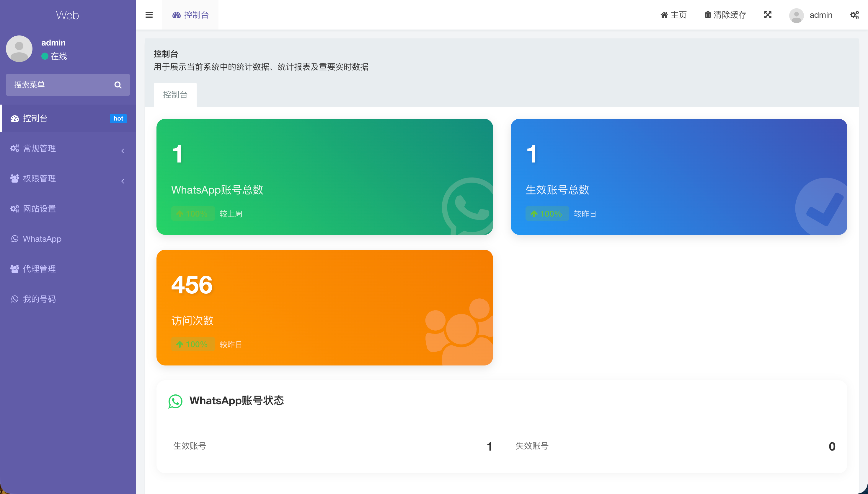Click the WhatsApp watermark icon on green card
The image size is (868, 494).
[x=467, y=206]
